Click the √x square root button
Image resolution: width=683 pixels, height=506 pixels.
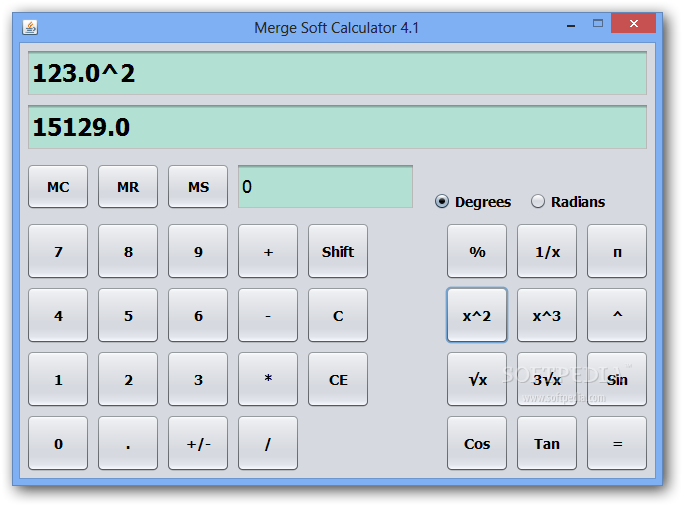[477, 379]
